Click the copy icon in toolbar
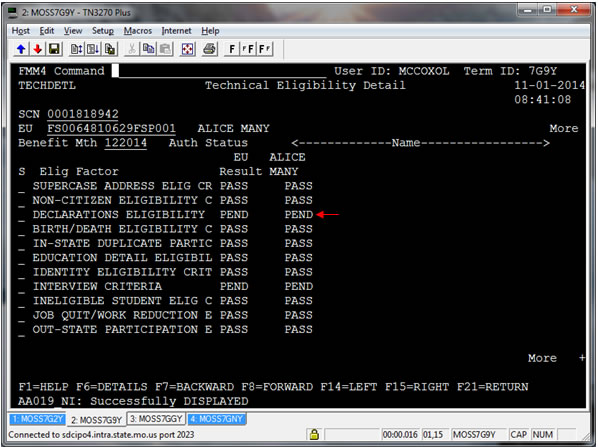The image size is (598, 447). tap(148, 49)
